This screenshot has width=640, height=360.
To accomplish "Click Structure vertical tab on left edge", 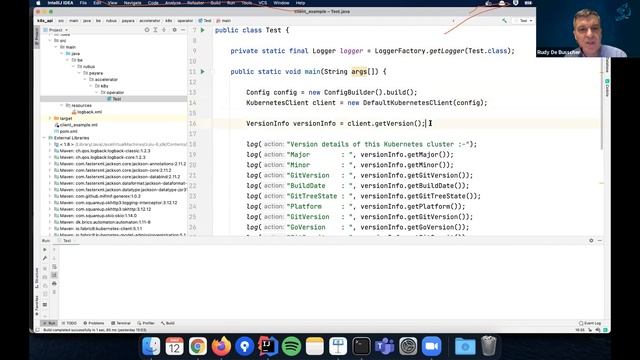I will [x=37, y=278].
